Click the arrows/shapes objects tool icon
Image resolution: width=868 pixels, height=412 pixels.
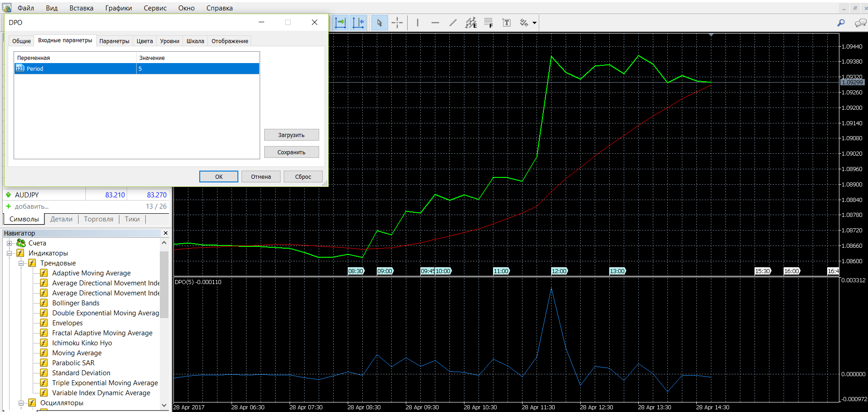(524, 23)
